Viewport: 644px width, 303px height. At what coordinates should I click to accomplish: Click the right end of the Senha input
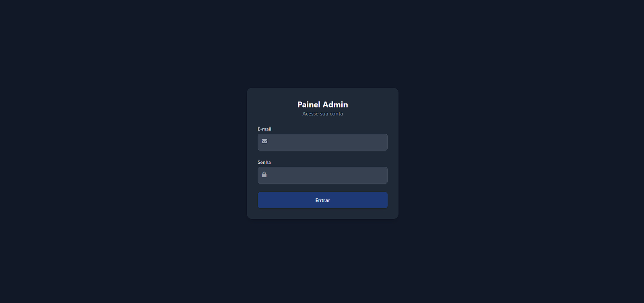[380, 175]
